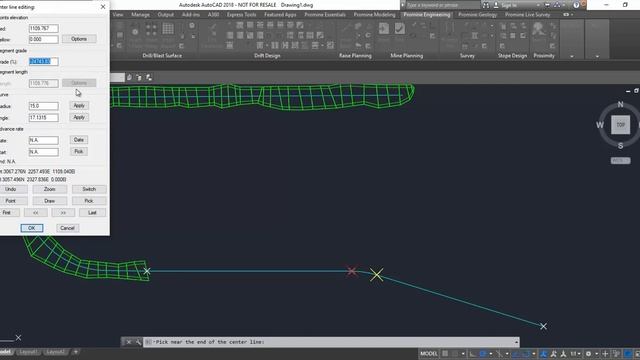This screenshot has width=640, height=360.
Task: Click the plus annotation monitor icon
Action: 605,353
